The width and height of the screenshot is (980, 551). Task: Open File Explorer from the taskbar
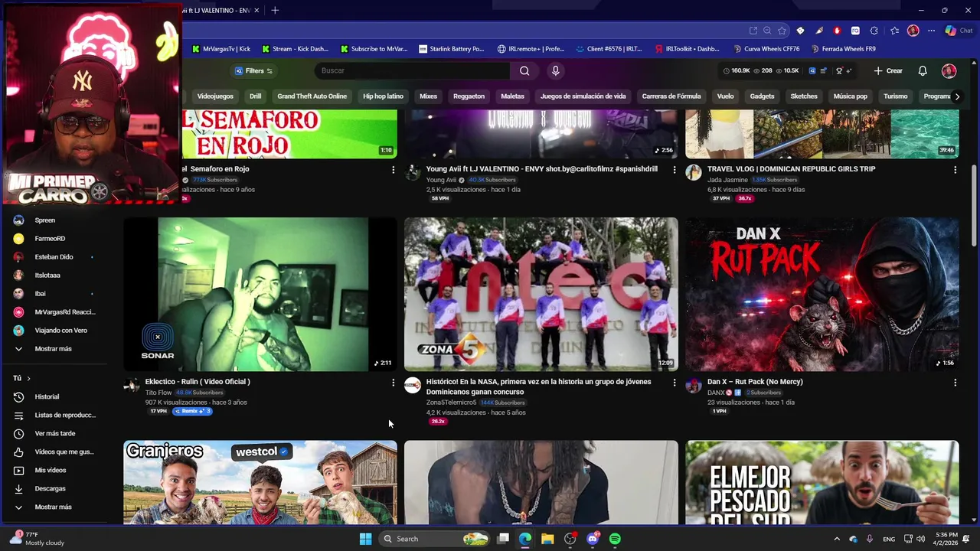(547, 539)
